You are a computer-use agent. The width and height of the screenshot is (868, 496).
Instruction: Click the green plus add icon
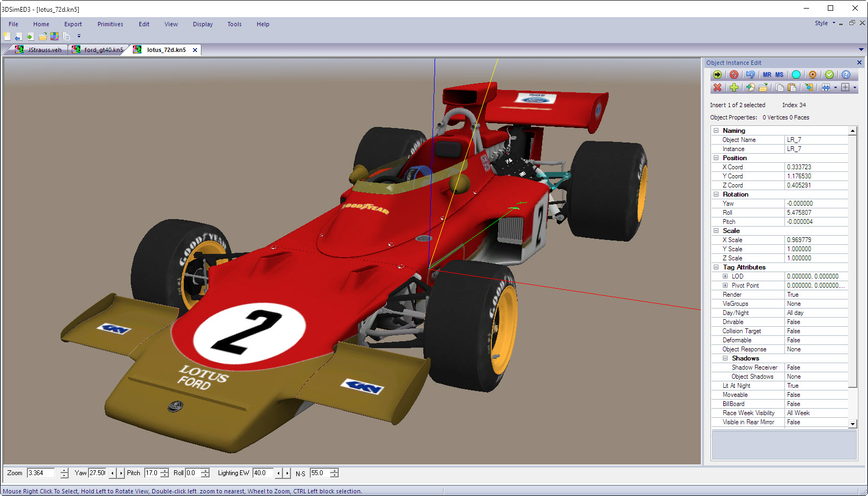[x=734, y=87]
